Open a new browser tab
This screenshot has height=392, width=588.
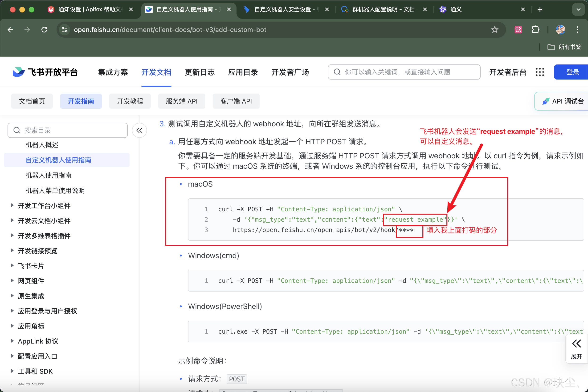[540, 9]
